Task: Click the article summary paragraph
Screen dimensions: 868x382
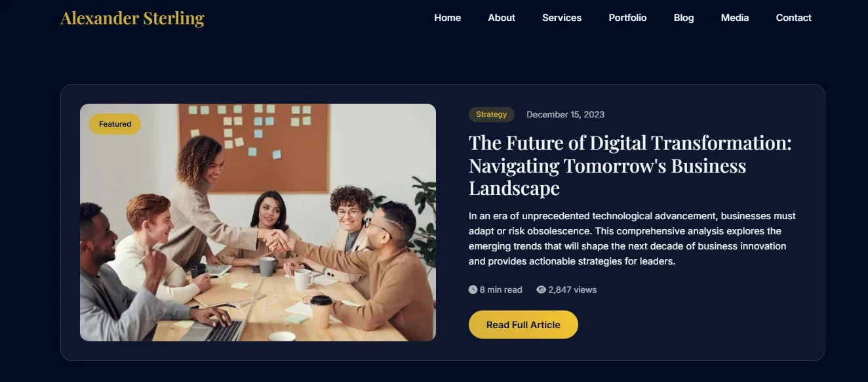Action: click(x=632, y=238)
